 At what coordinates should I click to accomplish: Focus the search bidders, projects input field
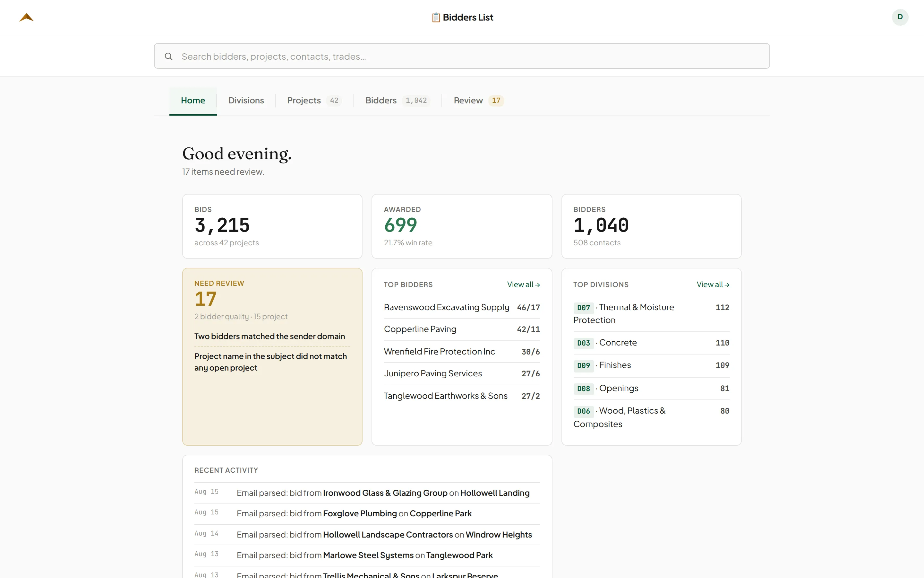[x=462, y=56]
